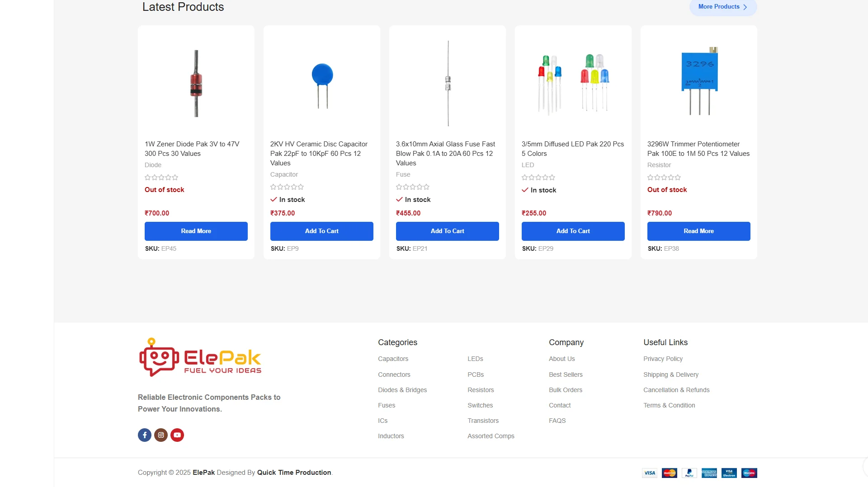
Task: Open the Facebook social icon
Action: click(x=145, y=435)
